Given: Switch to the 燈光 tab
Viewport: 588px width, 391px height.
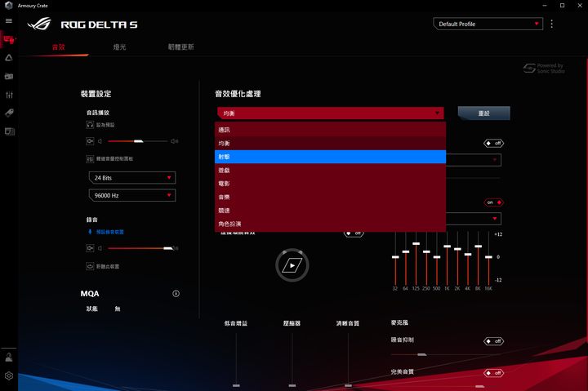Looking at the screenshot, I should point(119,47).
